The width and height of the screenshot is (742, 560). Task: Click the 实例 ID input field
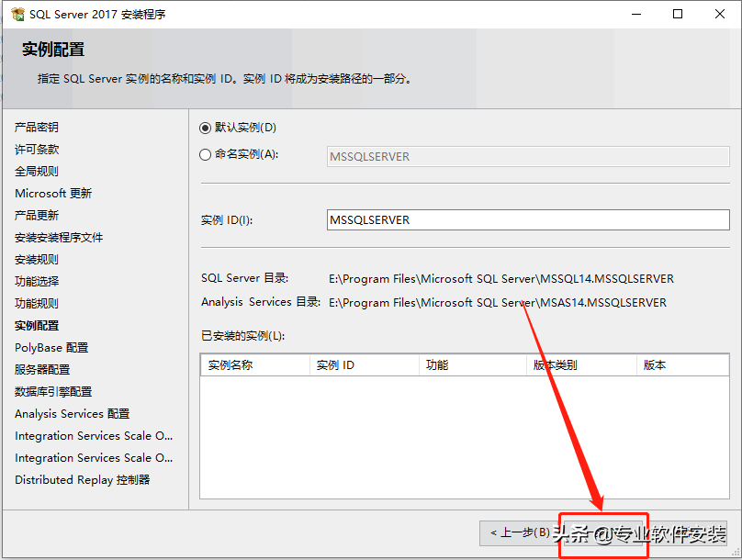pyautogui.click(x=528, y=220)
